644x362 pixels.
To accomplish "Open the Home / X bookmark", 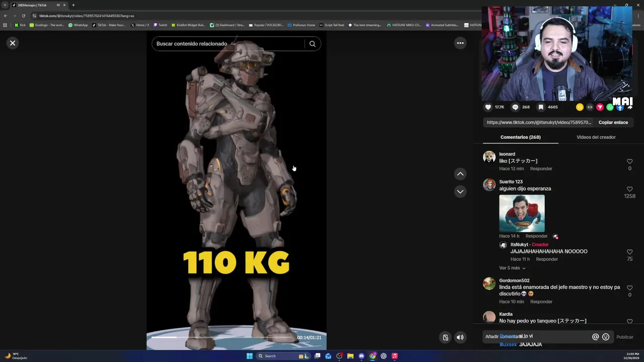I will (140, 25).
